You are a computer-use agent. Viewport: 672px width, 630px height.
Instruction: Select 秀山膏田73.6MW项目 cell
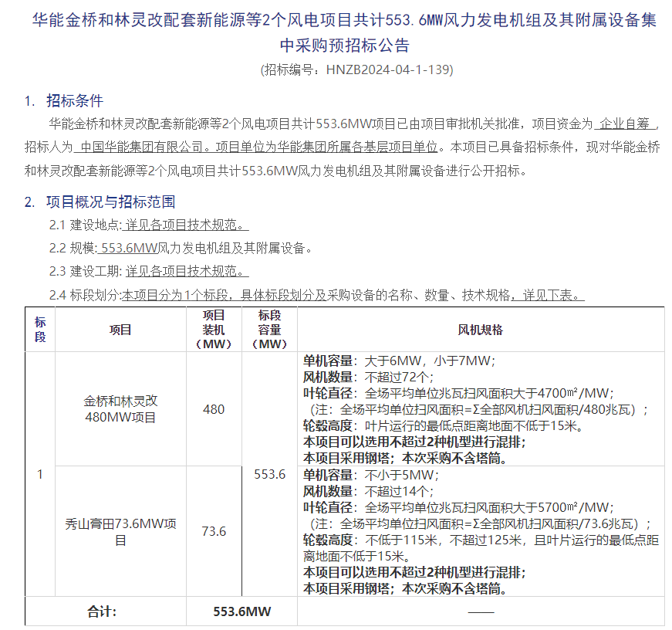(x=120, y=530)
